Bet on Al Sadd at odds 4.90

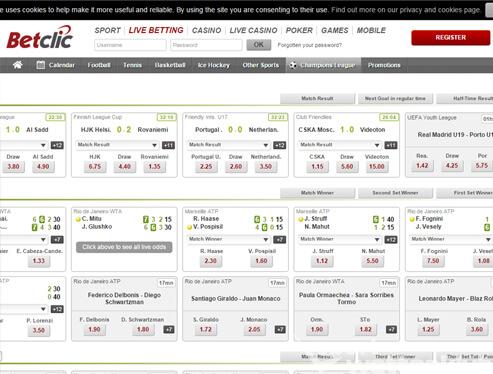tap(43, 166)
